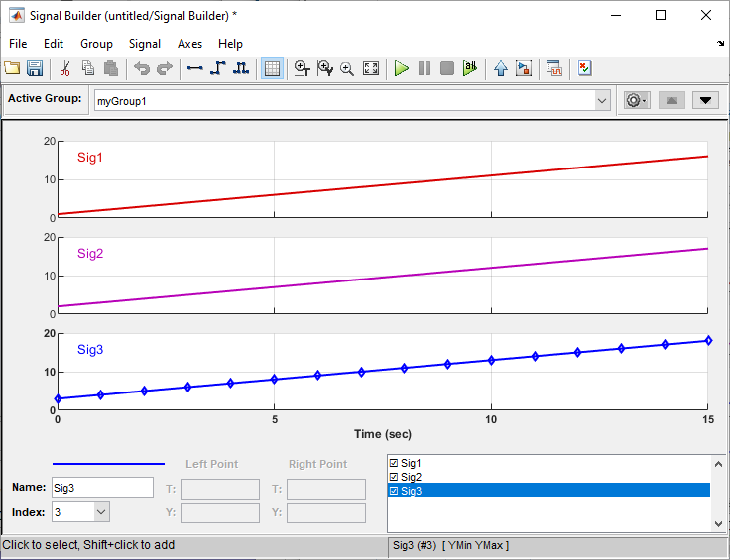Open the Axes menu
Image resolution: width=730 pixels, height=560 pixels.
(x=189, y=44)
